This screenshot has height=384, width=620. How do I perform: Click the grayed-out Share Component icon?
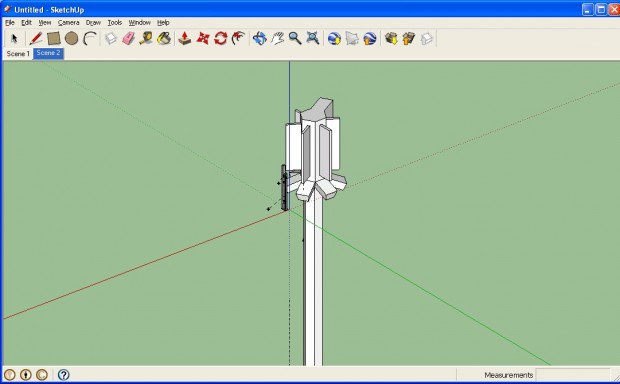click(427, 38)
